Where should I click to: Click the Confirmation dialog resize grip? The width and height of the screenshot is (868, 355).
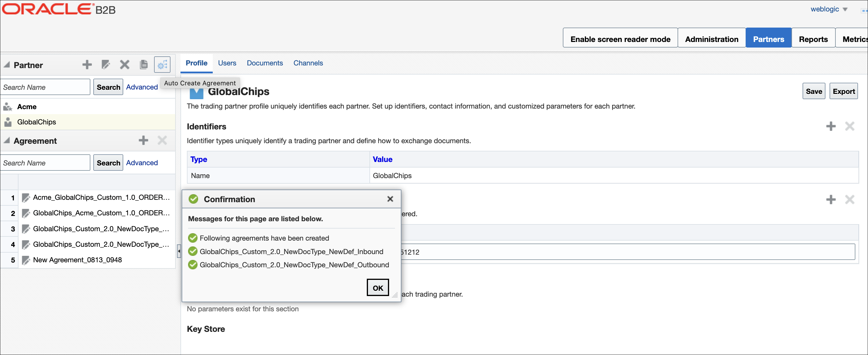point(395,295)
